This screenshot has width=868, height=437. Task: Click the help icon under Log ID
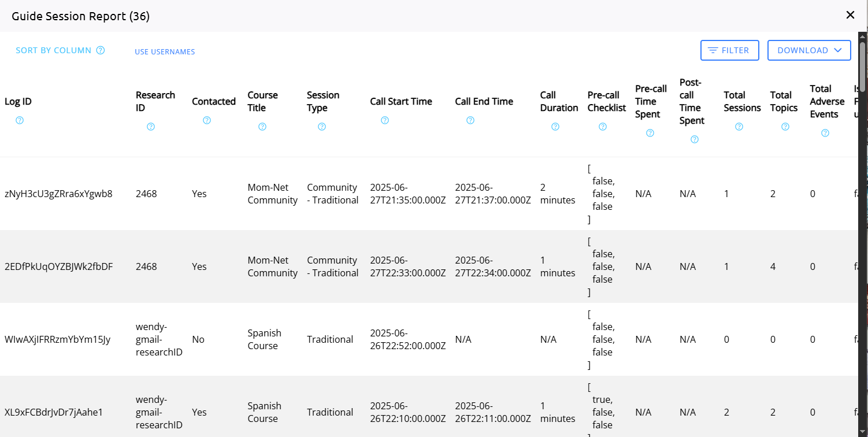pyautogui.click(x=20, y=120)
